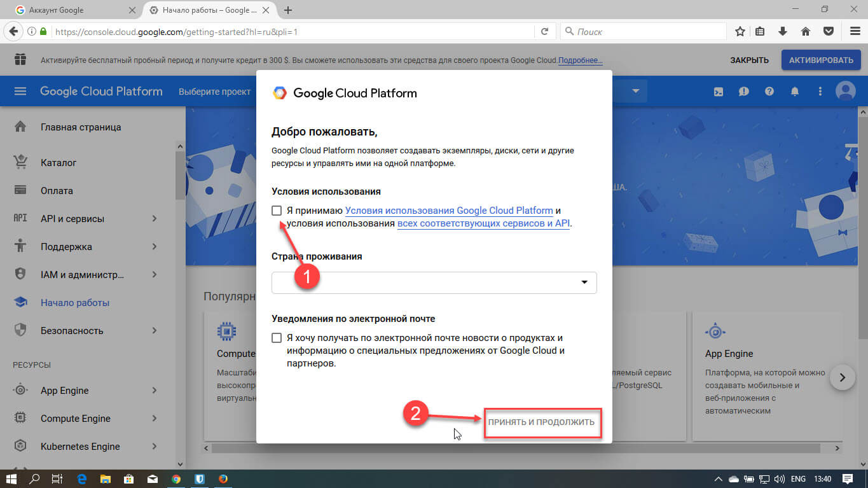Viewport: 868px width, 488px height.
Task: Click the АКТИВИРОВАТЬ button
Action: [821, 60]
